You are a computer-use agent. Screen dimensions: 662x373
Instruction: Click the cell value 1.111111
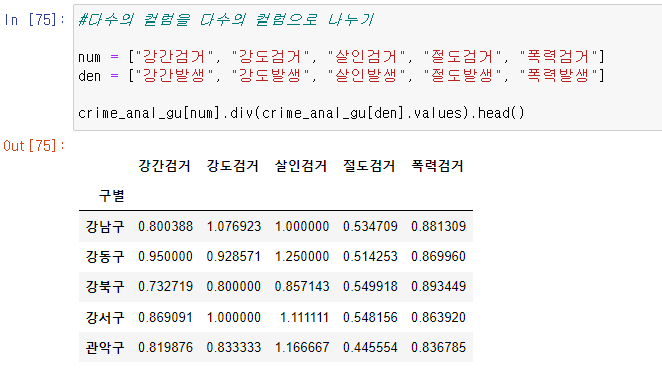(x=304, y=317)
